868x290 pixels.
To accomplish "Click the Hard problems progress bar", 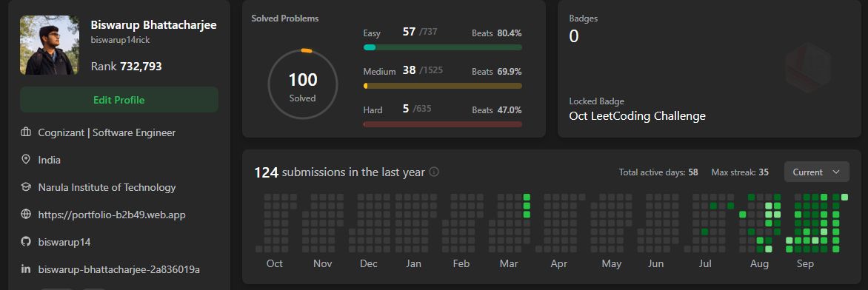I will point(442,124).
